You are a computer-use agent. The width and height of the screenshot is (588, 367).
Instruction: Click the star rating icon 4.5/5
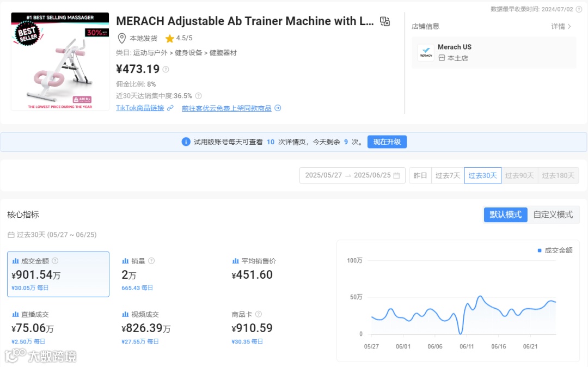click(169, 38)
